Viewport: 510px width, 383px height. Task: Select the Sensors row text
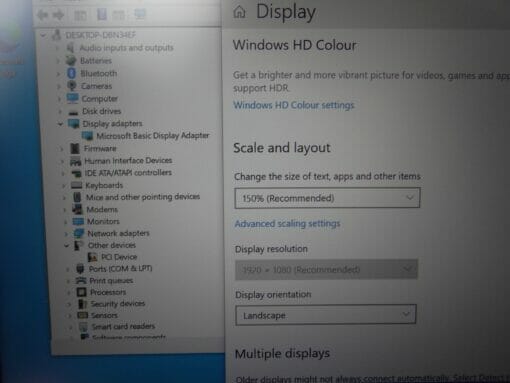click(104, 315)
